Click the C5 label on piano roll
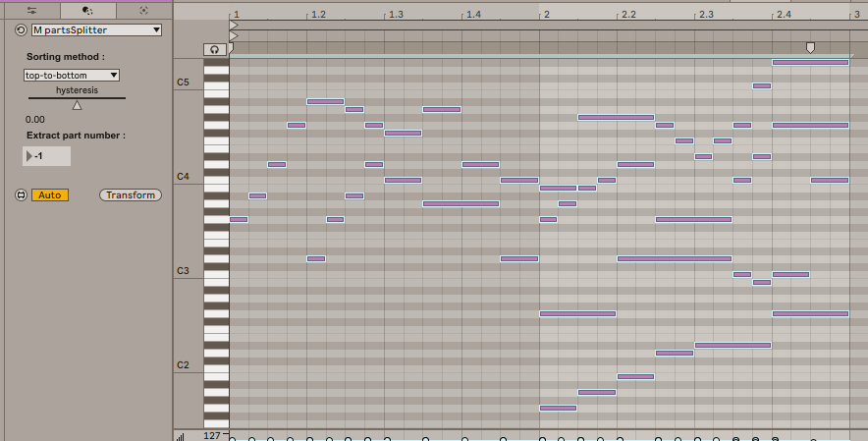The height and width of the screenshot is (441, 868). click(184, 82)
